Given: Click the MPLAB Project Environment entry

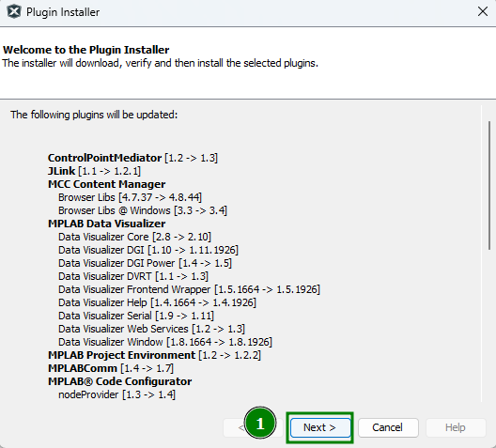Looking at the screenshot, I should coord(154,355).
